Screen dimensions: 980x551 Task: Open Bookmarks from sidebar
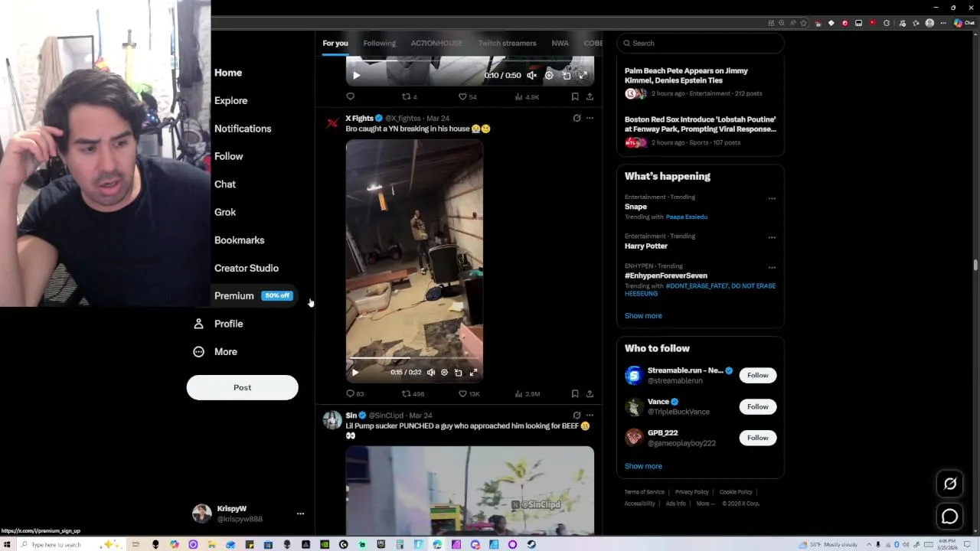[x=239, y=240]
